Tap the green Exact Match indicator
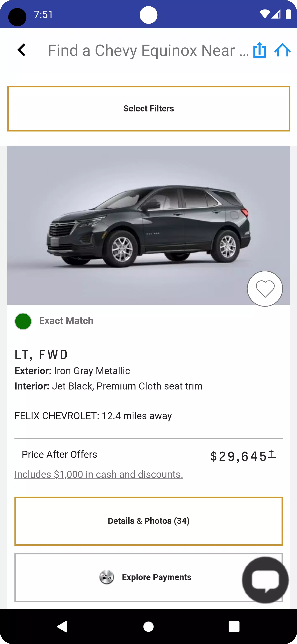The height and width of the screenshot is (644, 297). (x=23, y=321)
